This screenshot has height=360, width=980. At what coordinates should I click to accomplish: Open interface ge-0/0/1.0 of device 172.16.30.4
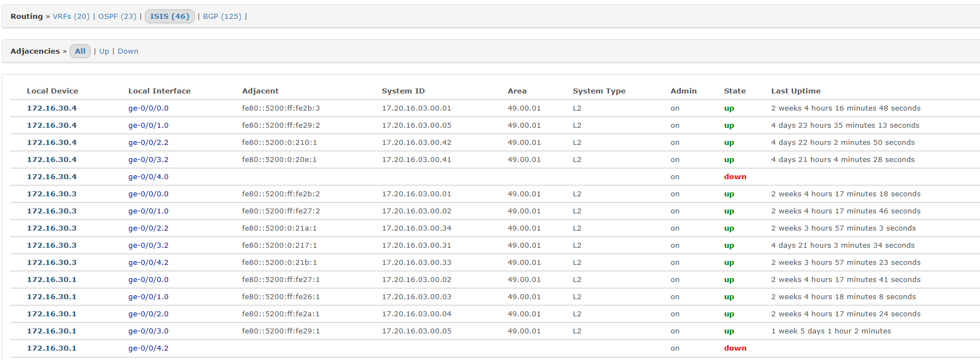148,126
